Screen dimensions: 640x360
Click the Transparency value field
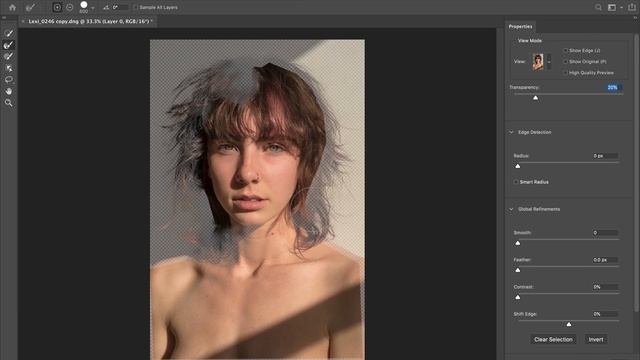(613, 87)
